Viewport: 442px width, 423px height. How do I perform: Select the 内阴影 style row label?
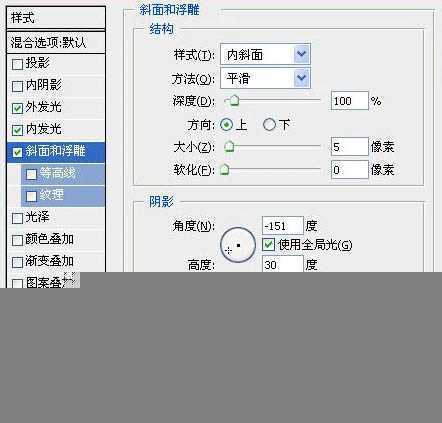pos(43,85)
